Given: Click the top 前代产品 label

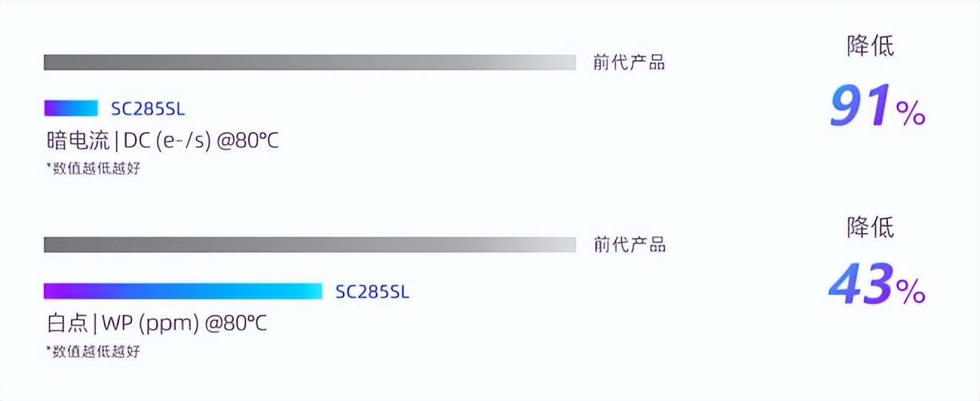Looking at the screenshot, I should (628, 62).
